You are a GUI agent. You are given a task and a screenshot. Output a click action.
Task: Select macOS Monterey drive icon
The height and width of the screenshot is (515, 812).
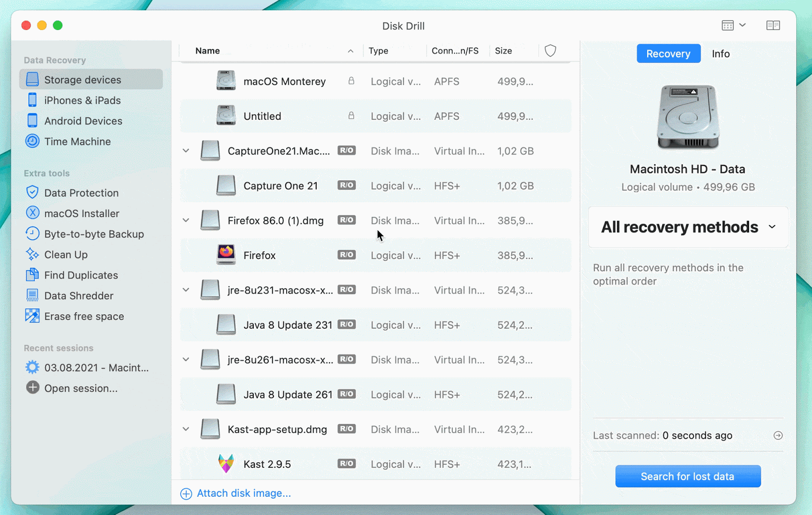[x=226, y=81]
